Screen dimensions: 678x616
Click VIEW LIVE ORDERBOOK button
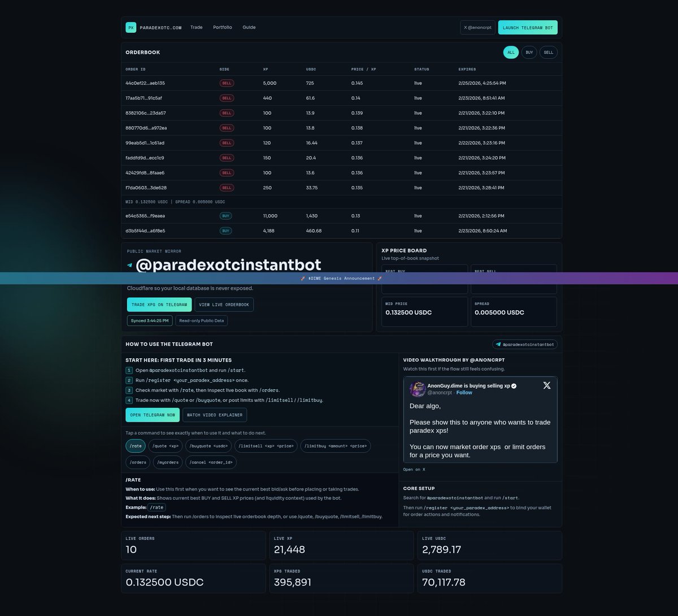224,305
